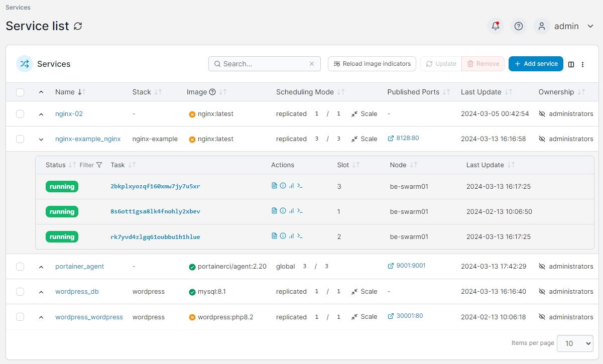603x364 pixels.
Task: Check the select-all services header checkbox
Action: pyautogui.click(x=20, y=92)
